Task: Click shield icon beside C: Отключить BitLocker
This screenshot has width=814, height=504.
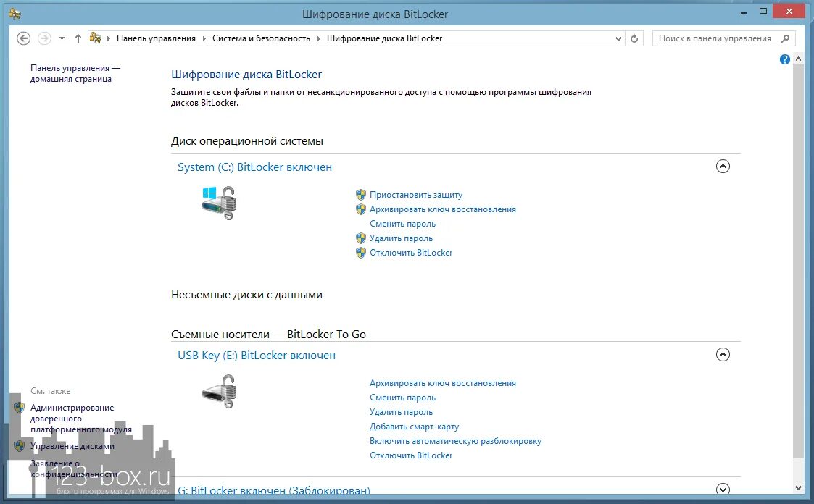Action: click(361, 253)
